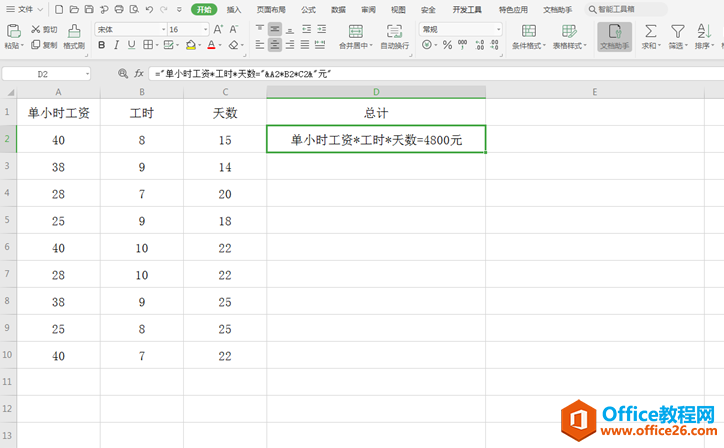Click the AutoSum sigma icon
The height and width of the screenshot is (448, 724).
click(x=651, y=31)
